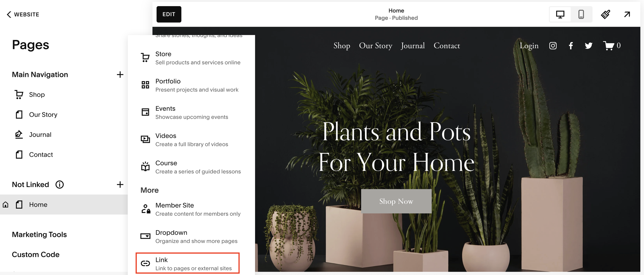Viewport: 644px width, 275px height.
Task: Switch to desktop preview icon
Action: point(560,14)
